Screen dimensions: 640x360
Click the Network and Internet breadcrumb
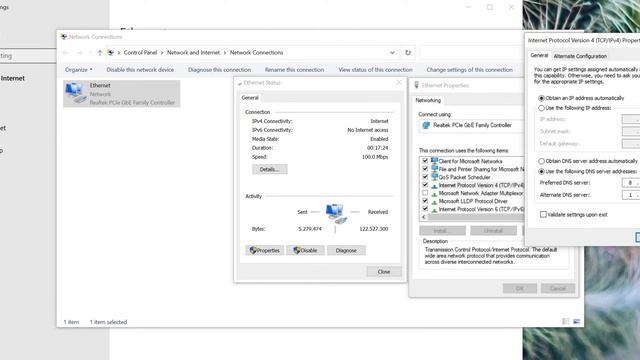pos(193,53)
